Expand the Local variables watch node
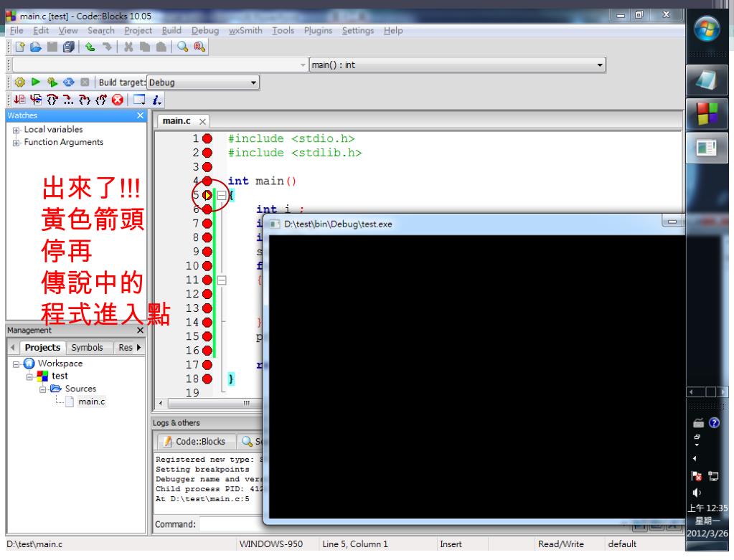734x560 pixels. [x=16, y=130]
